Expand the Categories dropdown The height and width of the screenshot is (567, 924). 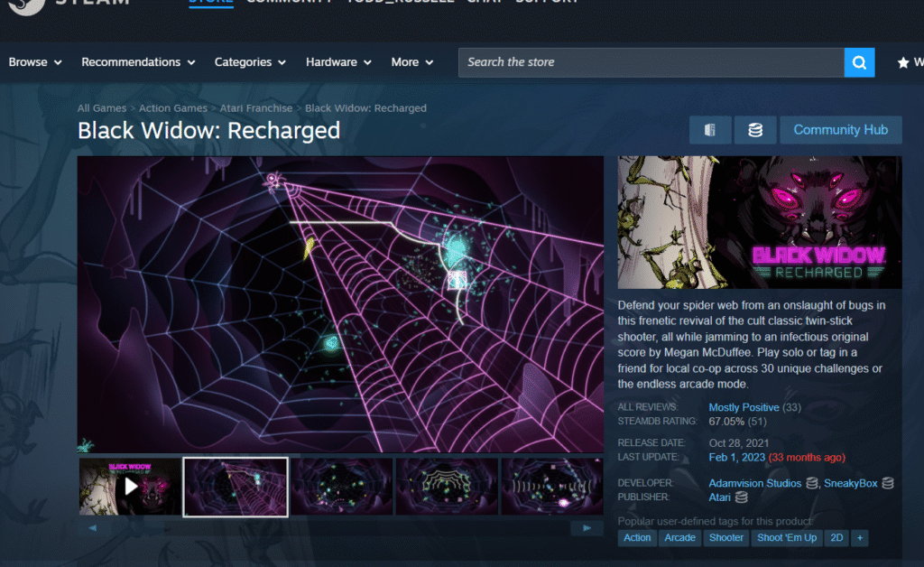point(250,62)
